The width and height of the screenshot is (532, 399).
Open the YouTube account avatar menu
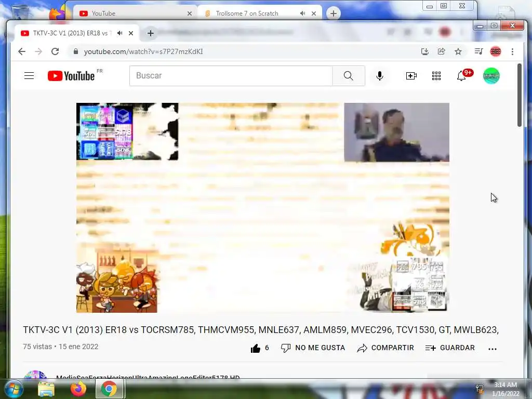coord(491,76)
